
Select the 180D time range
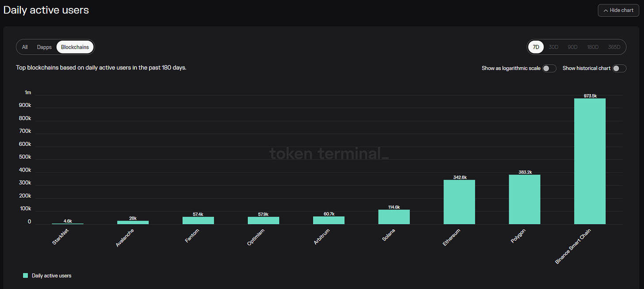pyautogui.click(x=593, y=47)
